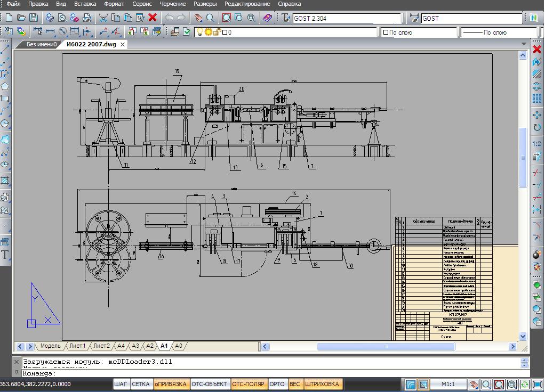The width and height of the screenshot is (545, 392).
Task: Open the color dropdown showing По слою
Action: pos(419,32)
